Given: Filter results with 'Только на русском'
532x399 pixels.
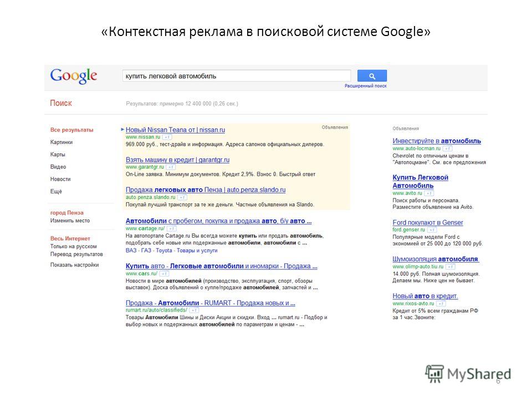Looking at the screenshot, I should [74, 246].
